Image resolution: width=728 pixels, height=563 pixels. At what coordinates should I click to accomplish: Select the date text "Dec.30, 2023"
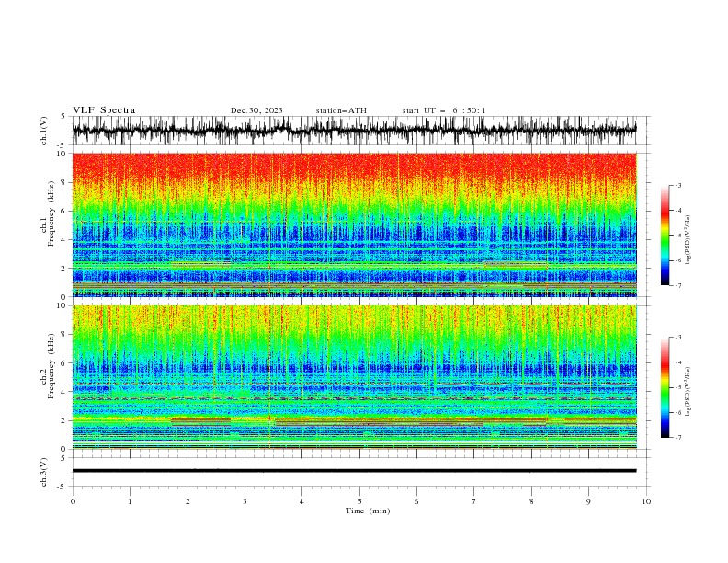[x=256, y=110]
